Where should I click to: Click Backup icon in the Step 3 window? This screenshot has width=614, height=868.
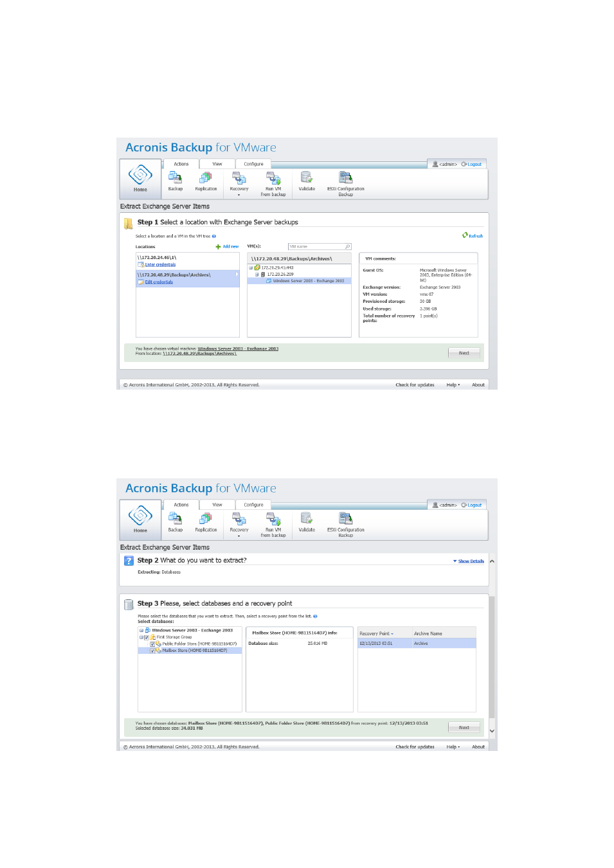[175, 518]
